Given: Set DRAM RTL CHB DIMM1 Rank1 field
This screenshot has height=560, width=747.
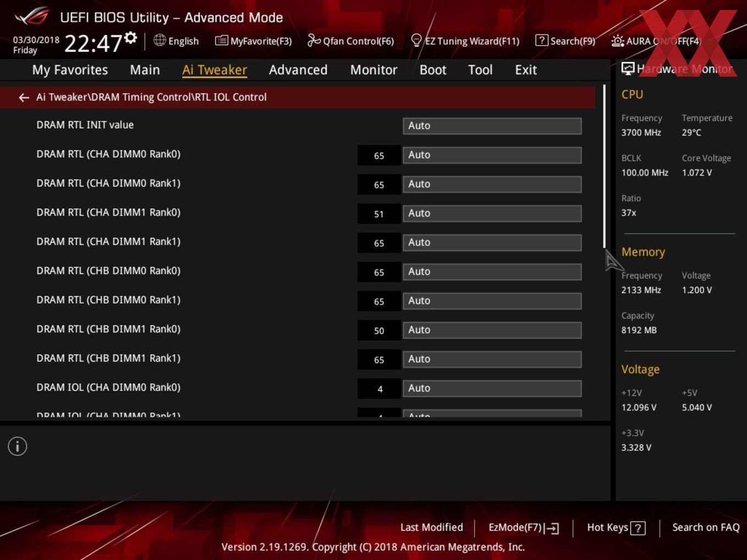Looking at the screenshot, I should point(492,359).
